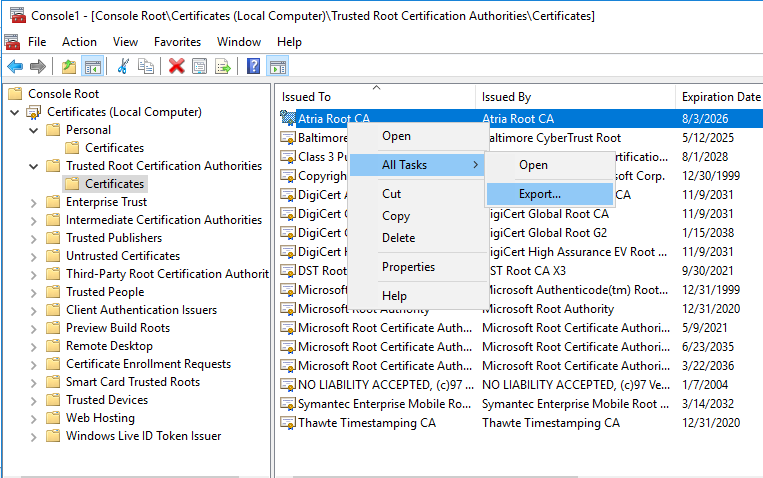Click Trusted Publishers folder icon
Image resolution: width=763 pixels, height=478 pixels.
click(53, 238)
